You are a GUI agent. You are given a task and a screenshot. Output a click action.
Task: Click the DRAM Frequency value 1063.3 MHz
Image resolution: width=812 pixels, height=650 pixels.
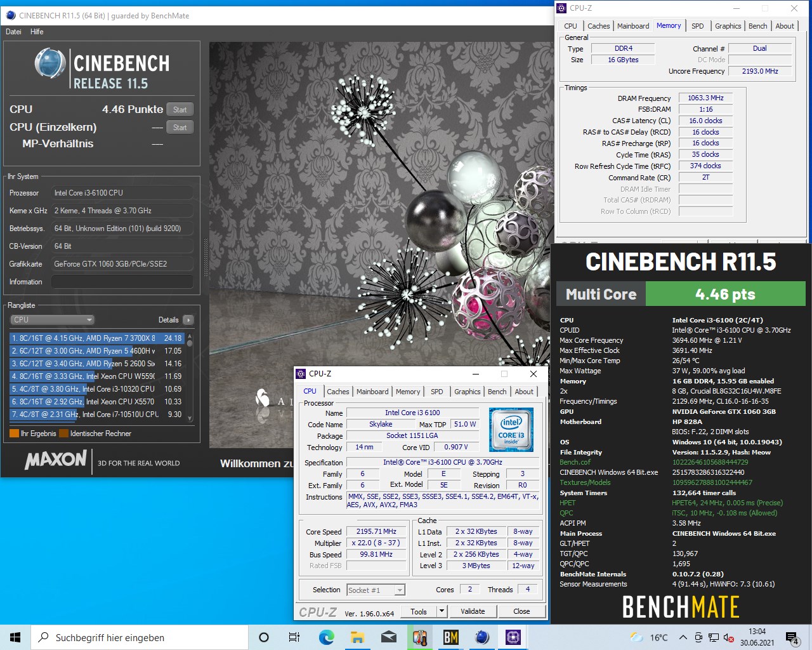click(705, 98)
